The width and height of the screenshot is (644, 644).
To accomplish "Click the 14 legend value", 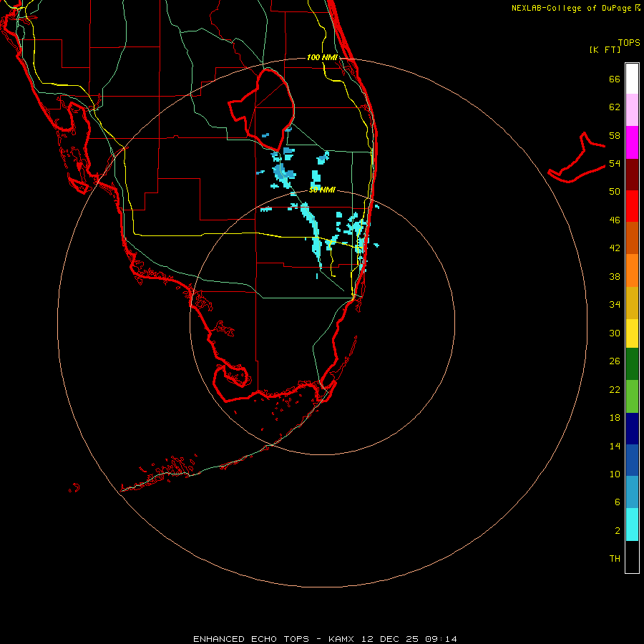I will pos(615,446).
